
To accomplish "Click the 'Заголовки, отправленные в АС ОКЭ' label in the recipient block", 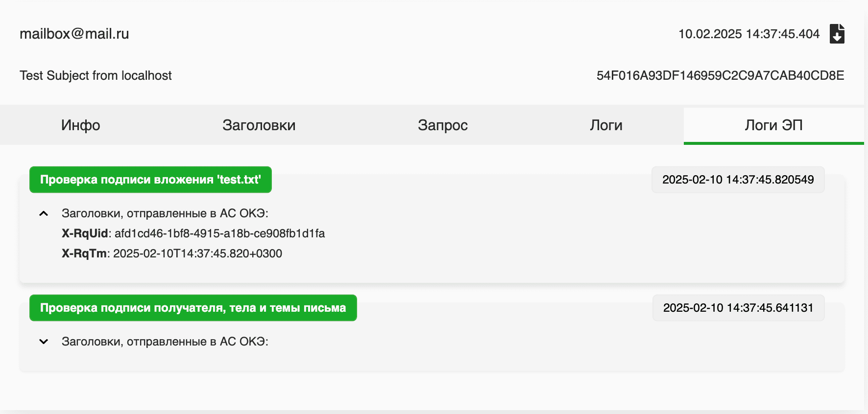I will (165, 342).
